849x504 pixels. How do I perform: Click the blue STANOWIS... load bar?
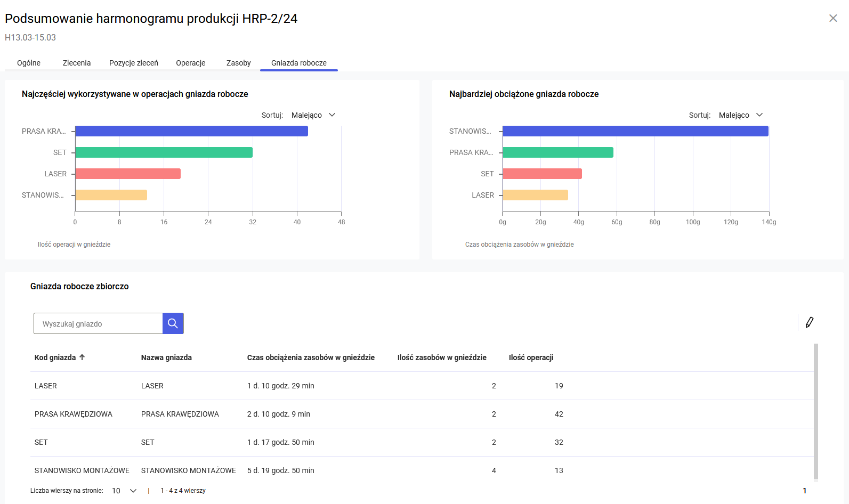point(635,131)
